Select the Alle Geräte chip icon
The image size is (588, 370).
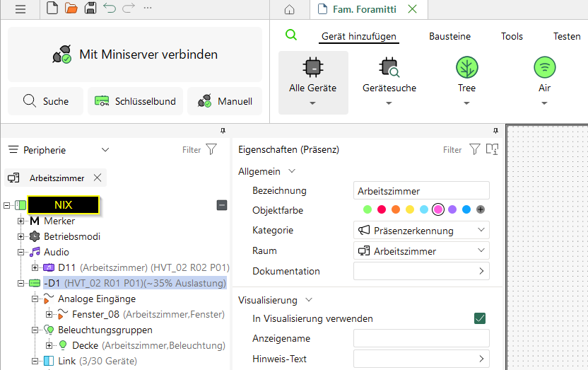[x=313, y=67]
